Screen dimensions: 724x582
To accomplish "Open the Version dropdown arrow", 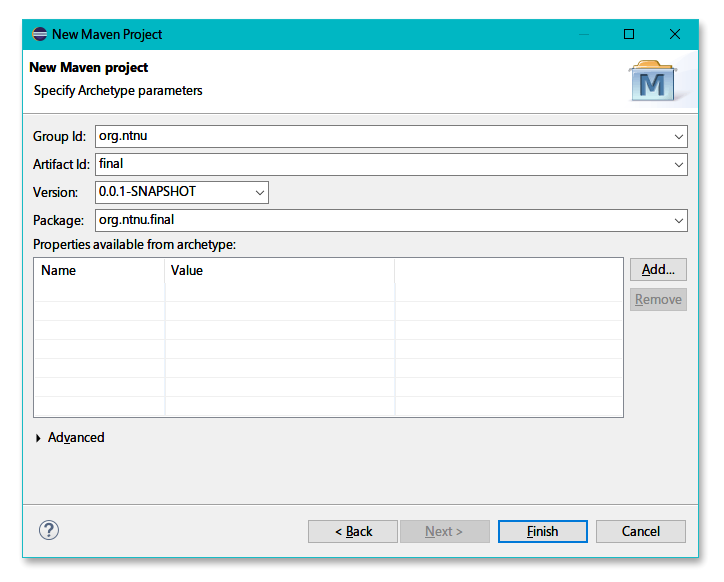I will coord(259,193).
